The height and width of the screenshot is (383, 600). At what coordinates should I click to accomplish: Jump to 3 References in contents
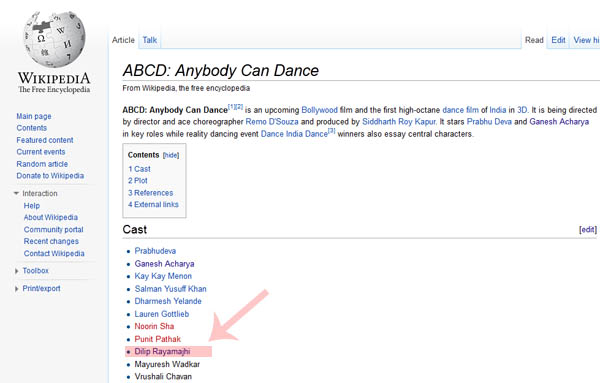click(150, 193)
